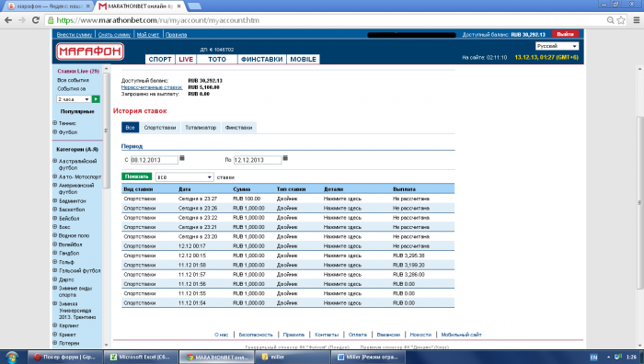The height and width of the screenshot is (364, 644).
Task: Select the Спортставки history tab
Action: 160,127
